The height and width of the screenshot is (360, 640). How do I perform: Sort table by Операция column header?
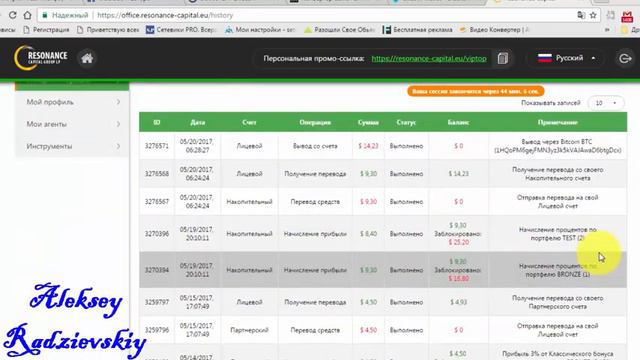coord(315,122)
